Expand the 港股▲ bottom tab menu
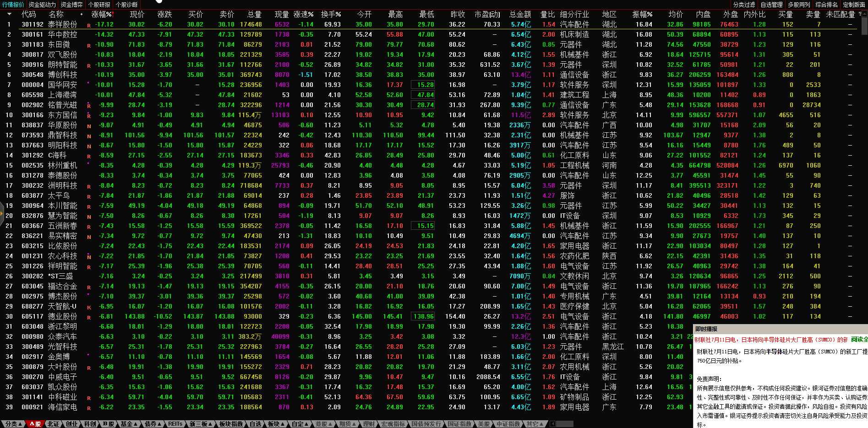The image size is (868, 428). click(324, 424)
